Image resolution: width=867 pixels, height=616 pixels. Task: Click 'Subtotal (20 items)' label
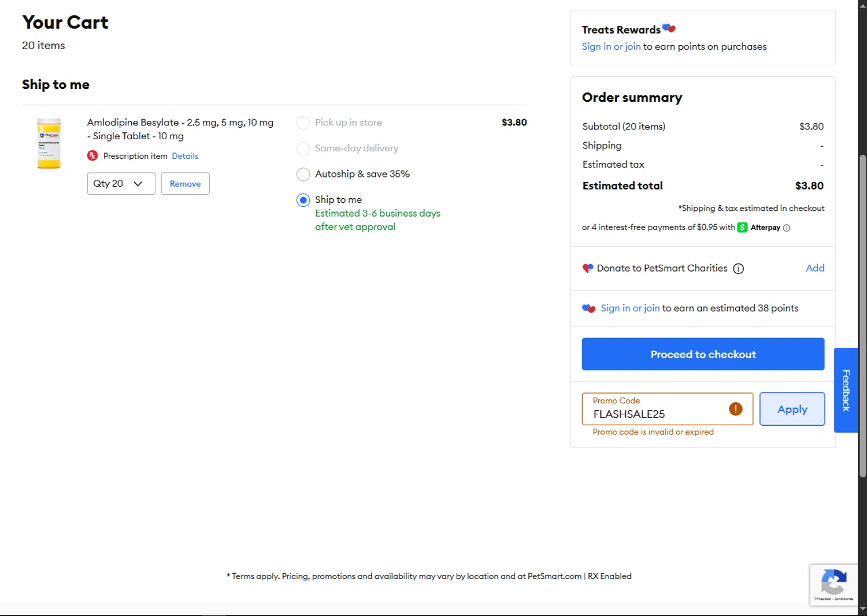[x=624, y=127]
